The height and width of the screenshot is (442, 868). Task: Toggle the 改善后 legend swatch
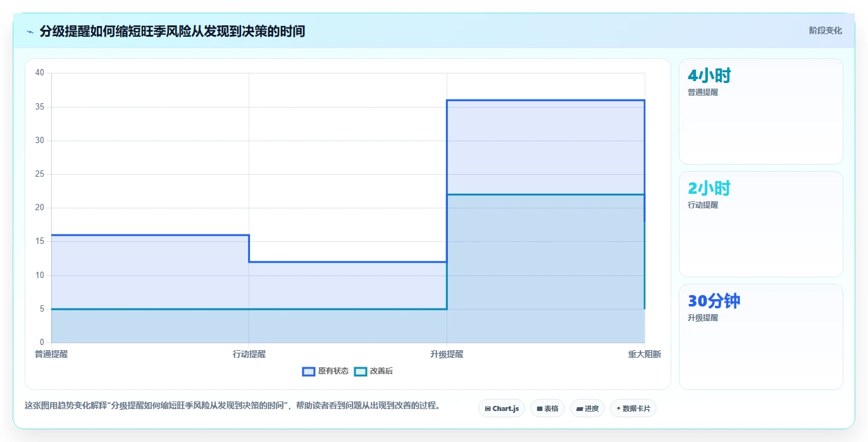point(361,371)
